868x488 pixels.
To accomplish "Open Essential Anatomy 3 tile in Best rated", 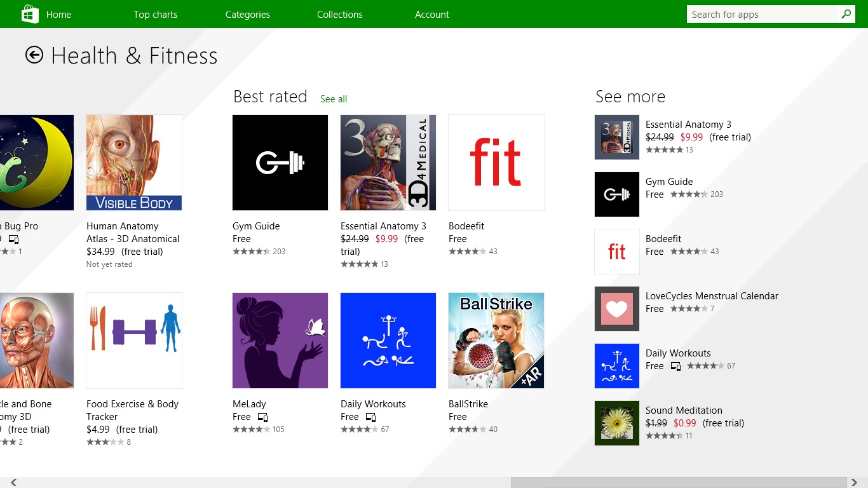I will coord(388,163).
